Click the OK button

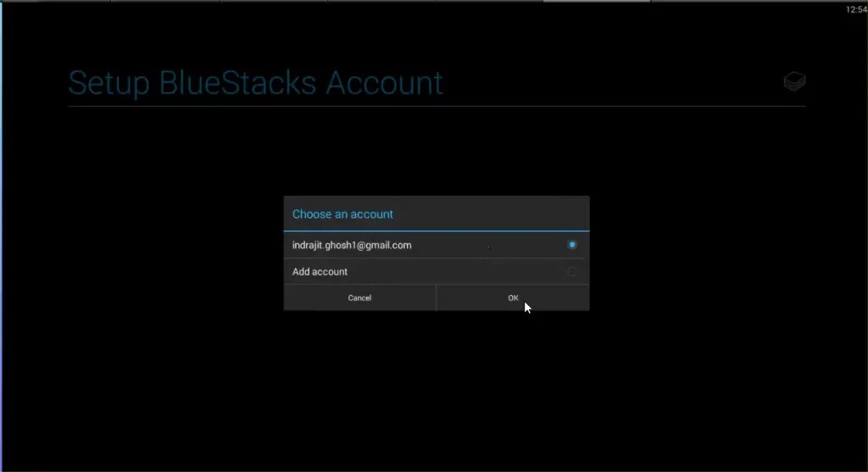(x=513, y=297)
